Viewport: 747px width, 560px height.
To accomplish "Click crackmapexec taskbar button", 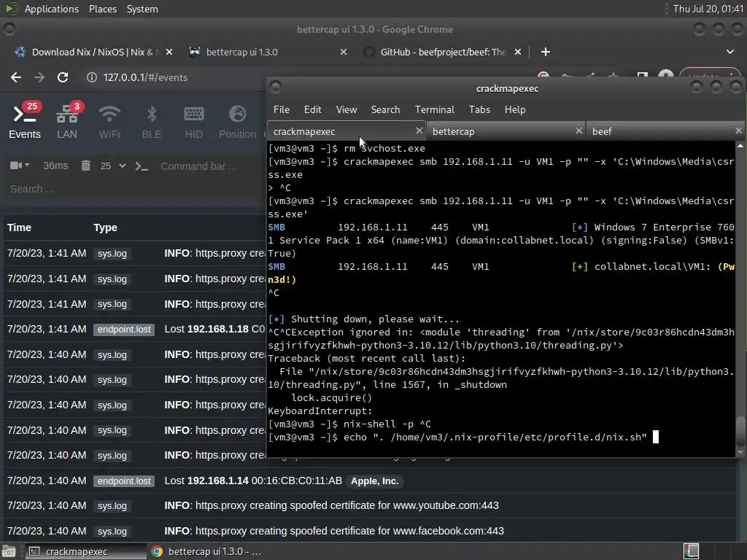I will point(86,551).
